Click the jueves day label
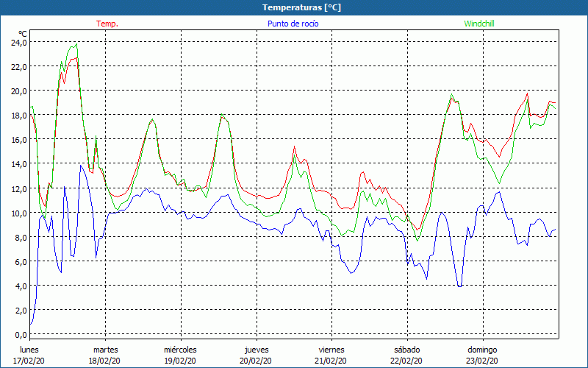 tap(257, 350)
